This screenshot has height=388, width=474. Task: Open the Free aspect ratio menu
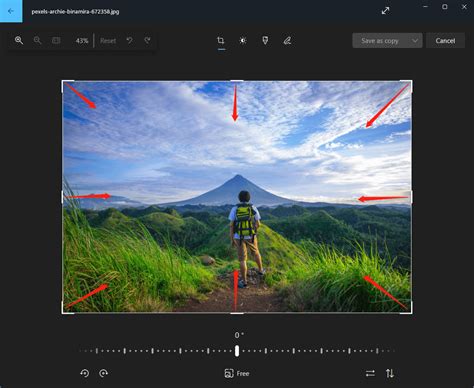[x=237, y=373]
